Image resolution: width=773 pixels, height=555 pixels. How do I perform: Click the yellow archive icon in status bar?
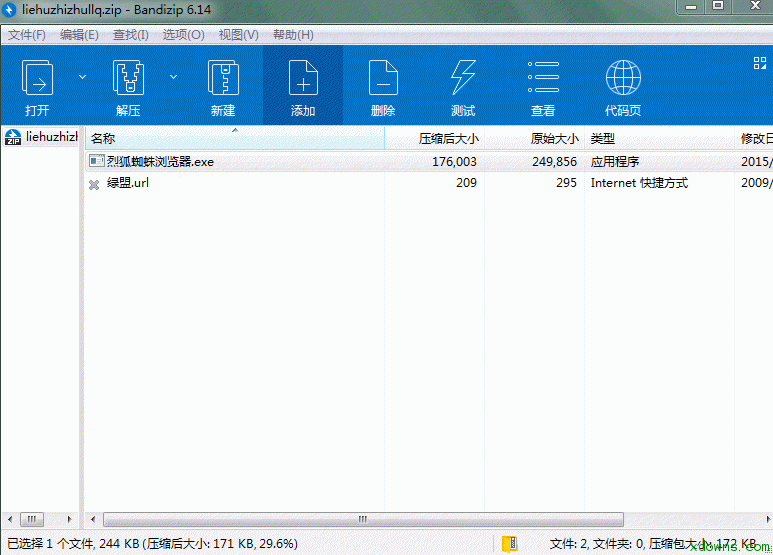pyautogui.click(x=509, y=544)
